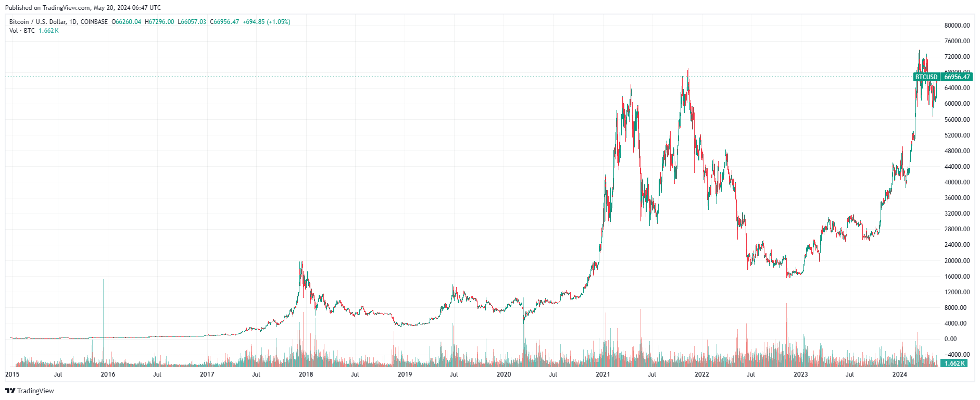Screen dimensions: 980x400
Task: Click the 2023 time axis label
Action: click(x=800, y=374)
